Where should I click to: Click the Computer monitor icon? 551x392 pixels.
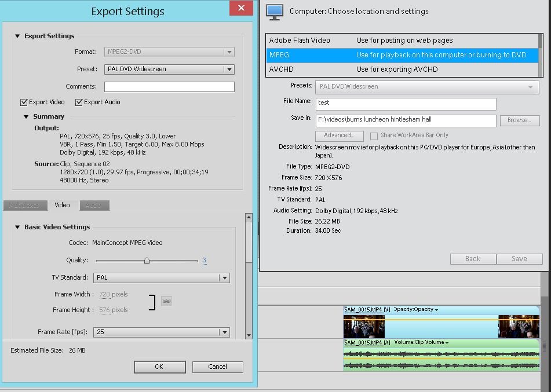pyautogui.click(x=274, y=12)
